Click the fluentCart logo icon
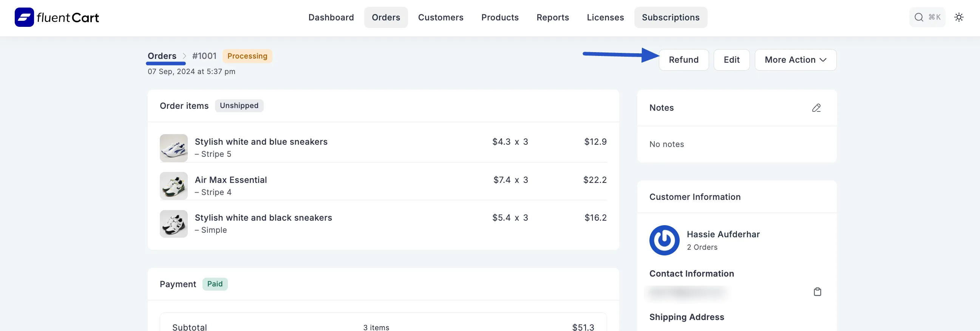The image size is (980, 331). point(24,17)
